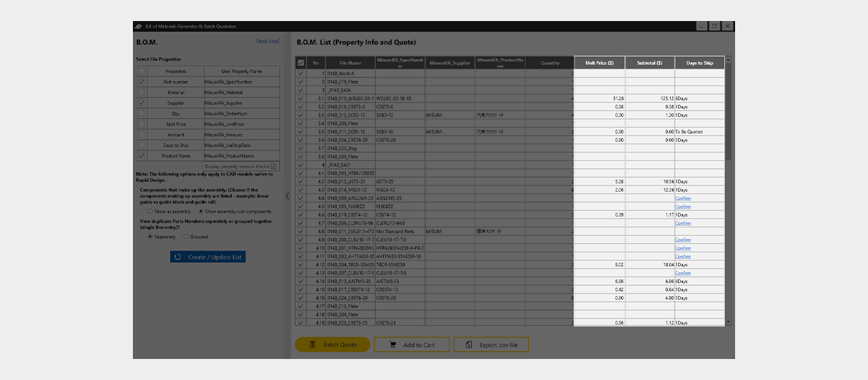The image size is (868, 380).
Task: Click the Batch Quote button
Action: click(333, 345)
